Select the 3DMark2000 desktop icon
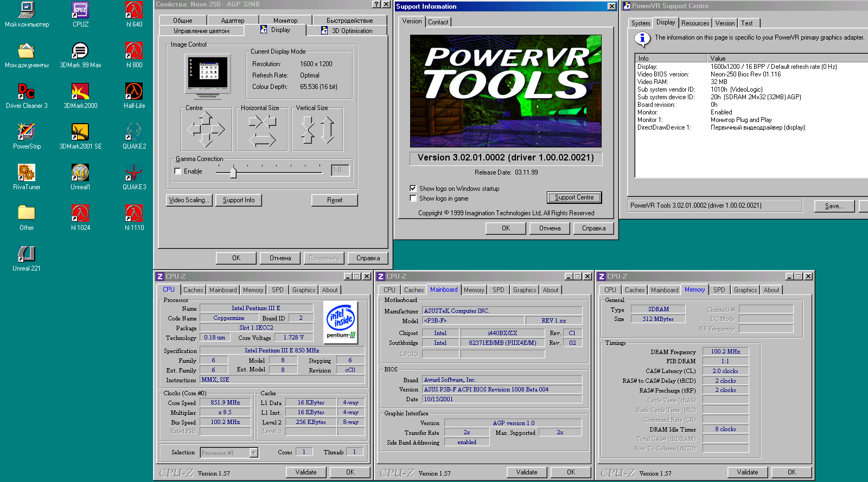 coord(80,95)
